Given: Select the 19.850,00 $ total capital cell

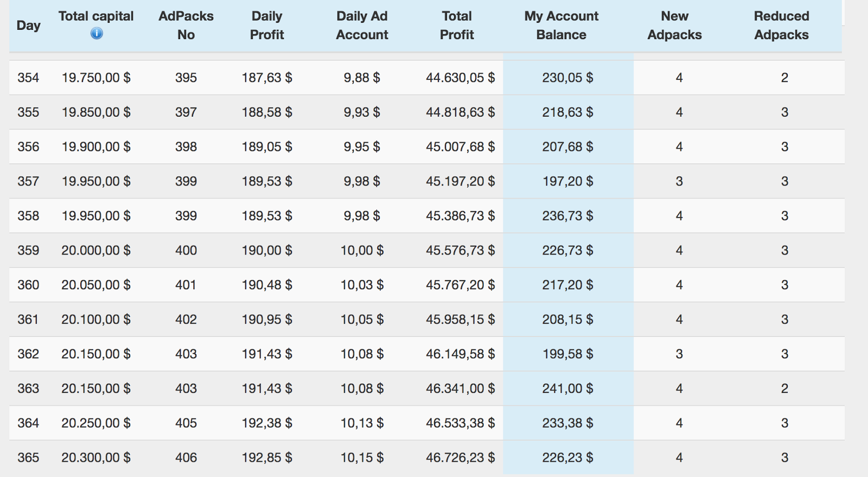Looking at the screenshot, I should (x=96, y=112).
